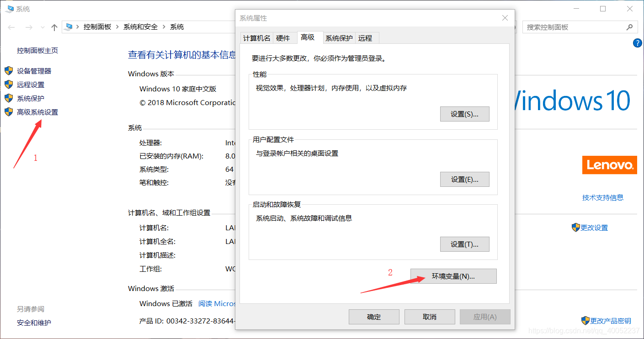
Task: Open 系统保护 sidebar link
Action: tap(31, 98)
